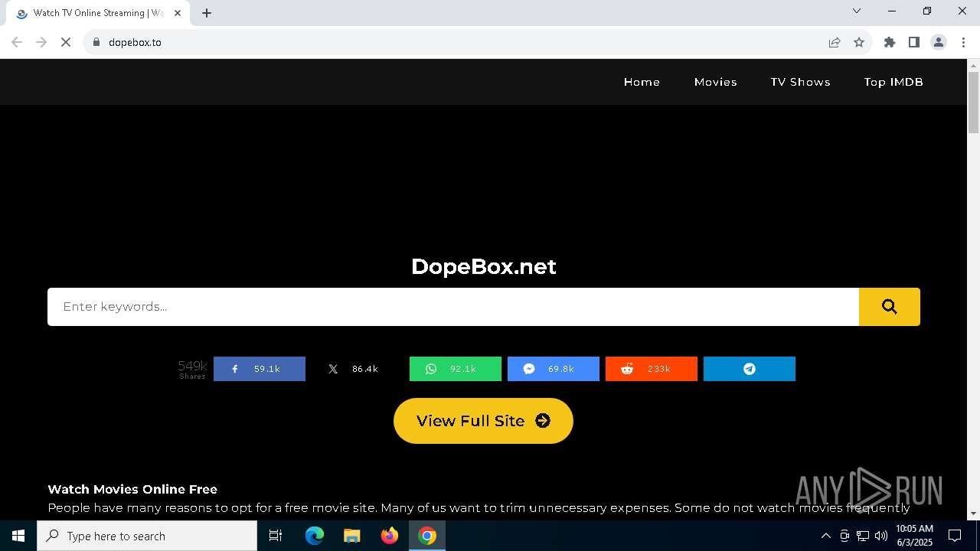Share on X button showing 86.4k
The image size is (980, 551).
tap(358, 369)
